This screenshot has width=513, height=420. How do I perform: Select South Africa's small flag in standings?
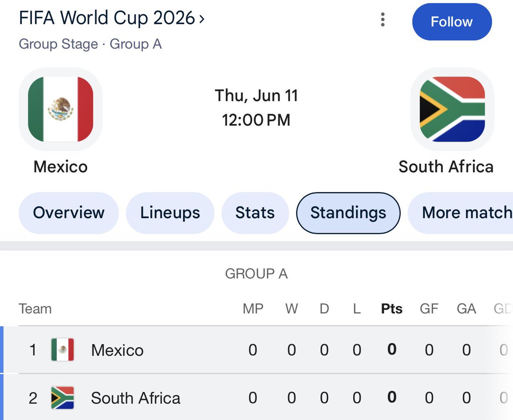click(62, 398)
